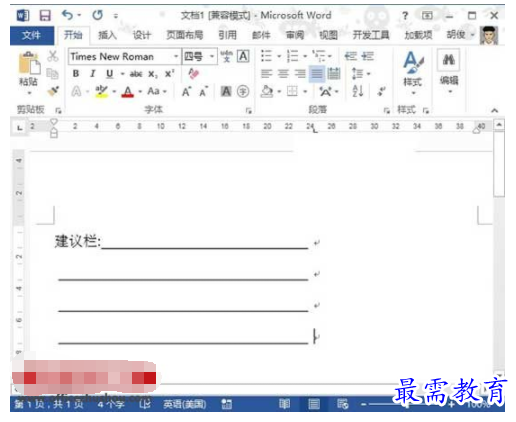Switch to Review (审阅) tab
Image resolution: width=516 pixels, height=422 pixels.
295,35
